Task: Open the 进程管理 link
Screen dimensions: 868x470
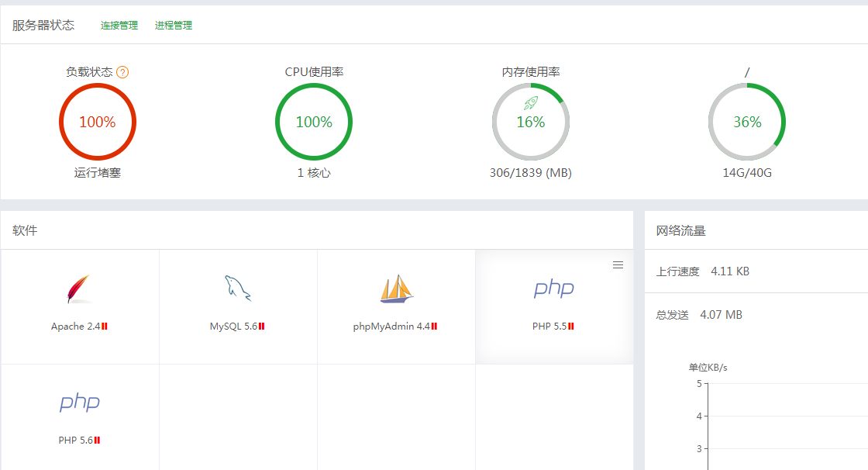Action: 174,26
